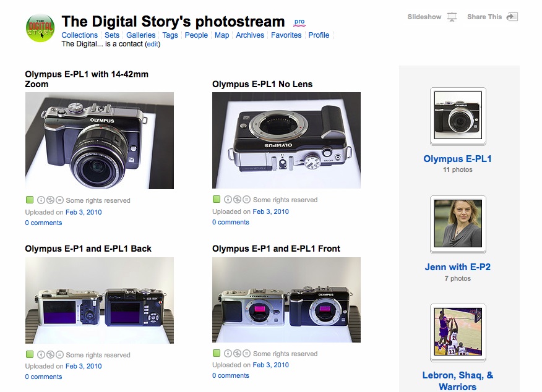Open comments for E-PL1 No Lens photo
The width and height of the screenshot is (542, 392).
pos(230,222)
